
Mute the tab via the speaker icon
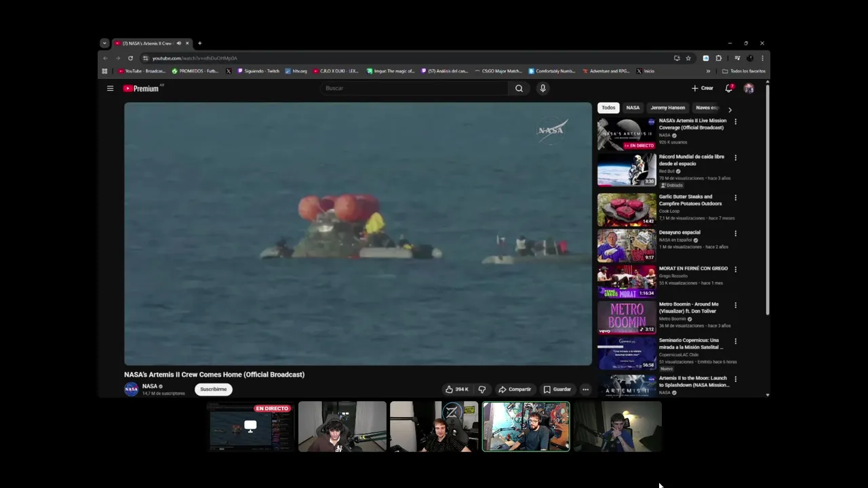click(x=179, y=43)
